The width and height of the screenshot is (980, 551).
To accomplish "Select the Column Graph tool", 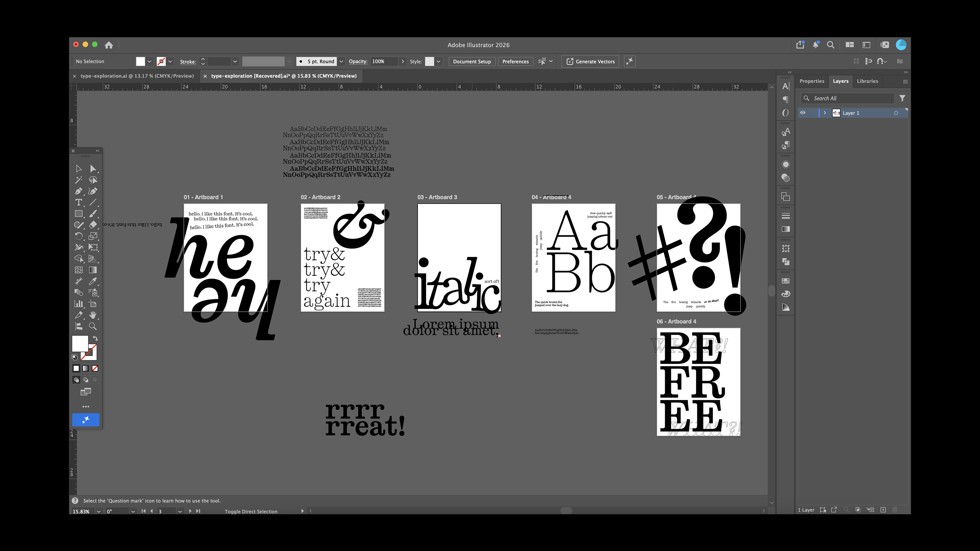I will click(79, 304).
